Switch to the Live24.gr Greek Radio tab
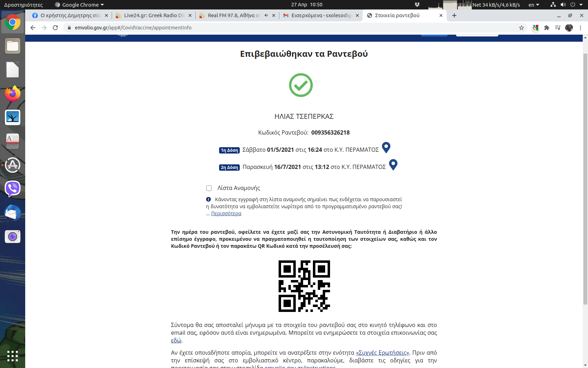 pos(153,15)
